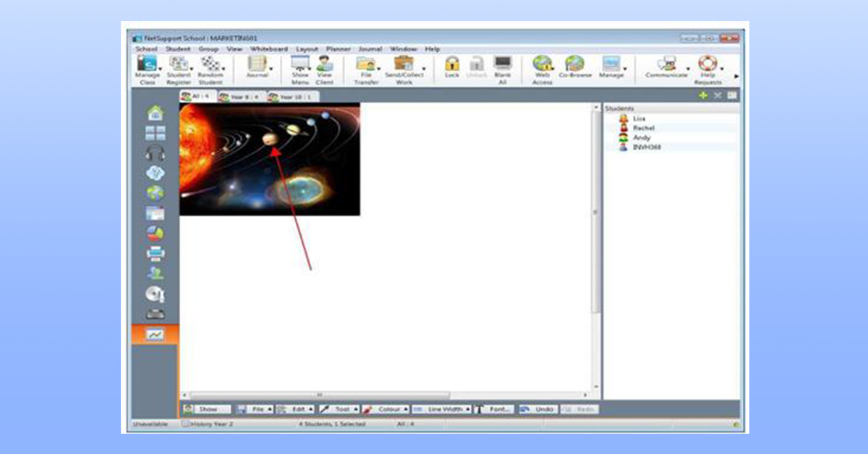The width and height of the screenshot is (868, 454).
Task: Click the Undo button
Action: [x=537, y=409]
